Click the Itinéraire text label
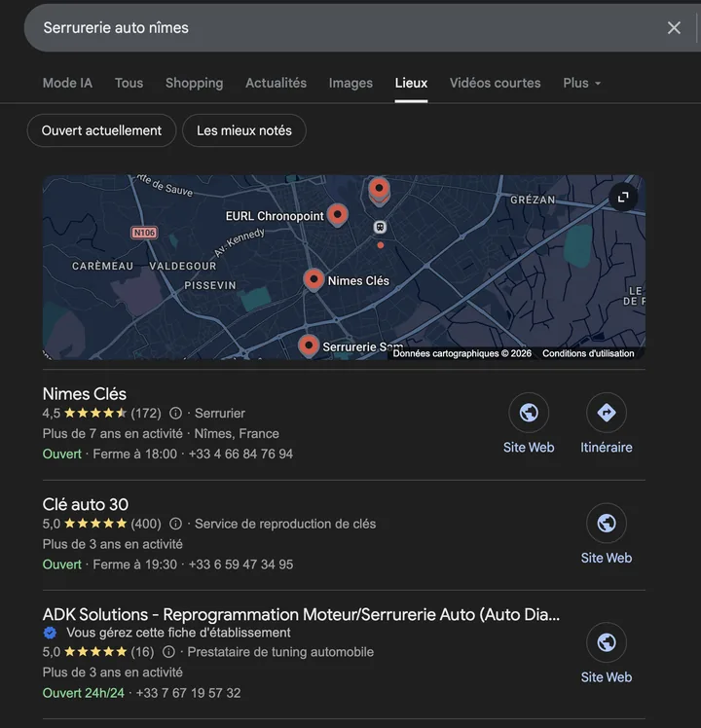This screenshot has width=701, height=728. (x=607, y=447)
